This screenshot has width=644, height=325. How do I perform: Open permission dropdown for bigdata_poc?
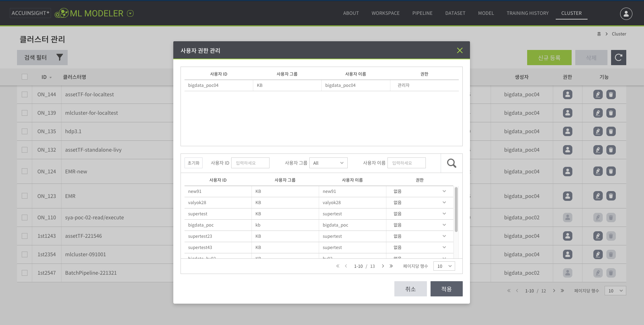[x=420, y=225]
